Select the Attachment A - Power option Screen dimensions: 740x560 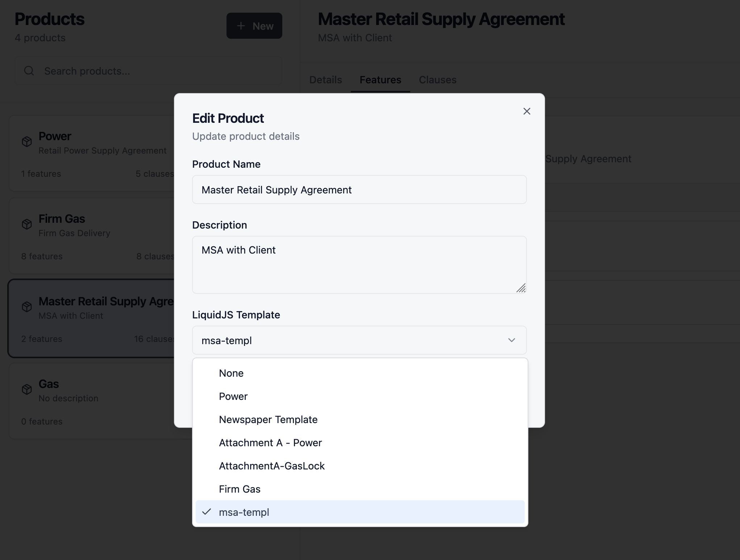point(270,443)
